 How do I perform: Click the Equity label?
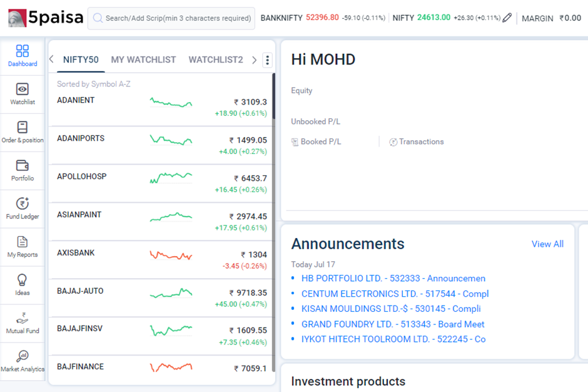click(302, 91)
